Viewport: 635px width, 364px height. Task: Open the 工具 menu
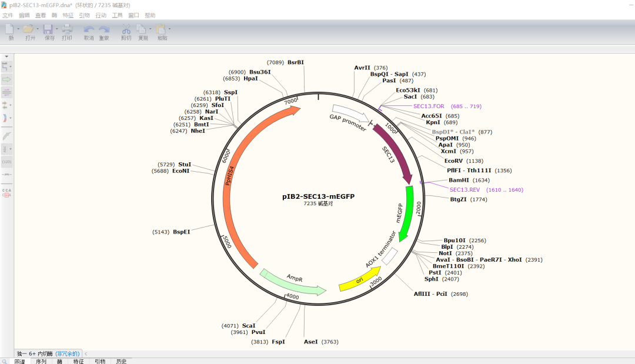coord(117,15)
